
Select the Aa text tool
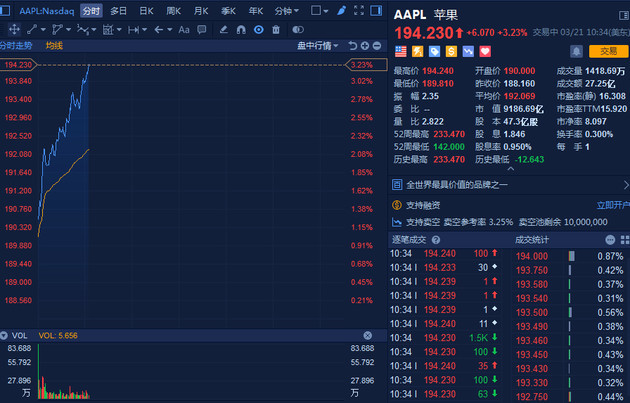(x=184, y=29)
